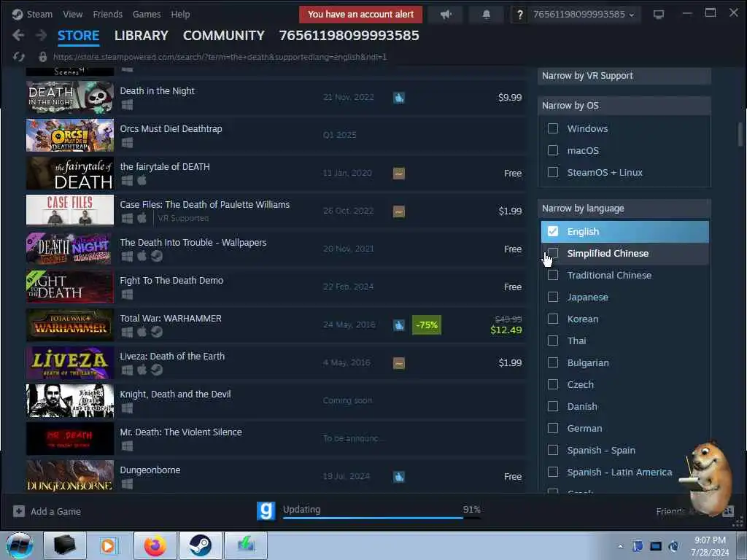Click the review icon for Case Files row
This screenshot has width=747, height=560.
[399, 211]
